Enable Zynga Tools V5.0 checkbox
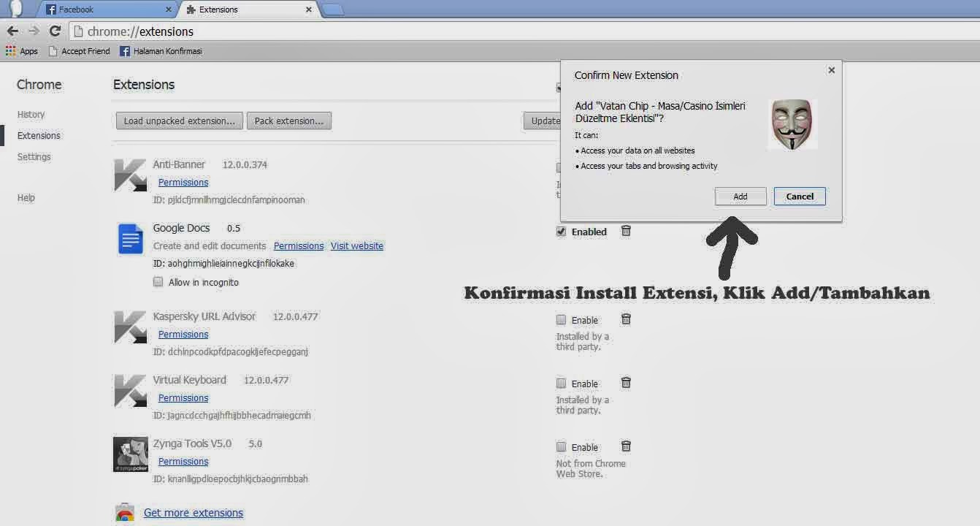Screen dimensions: 980x526 point(561,447)
